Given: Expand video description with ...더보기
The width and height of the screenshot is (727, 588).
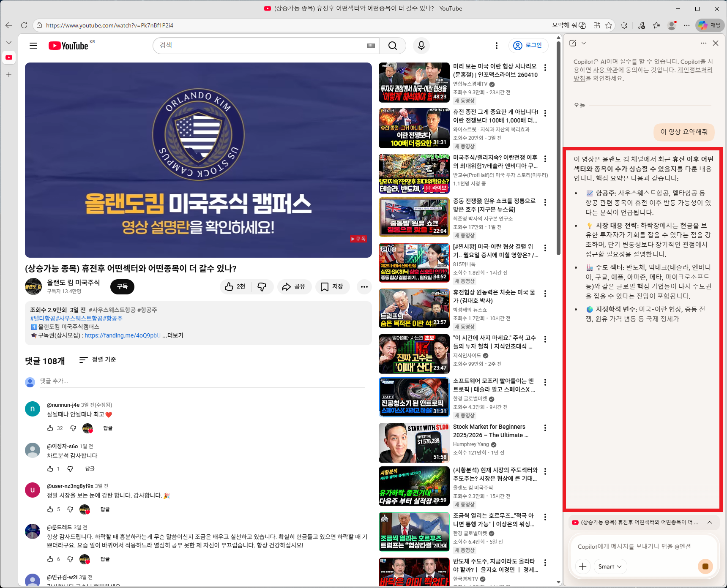Looking at the screenshot, I should pos(173,335).
